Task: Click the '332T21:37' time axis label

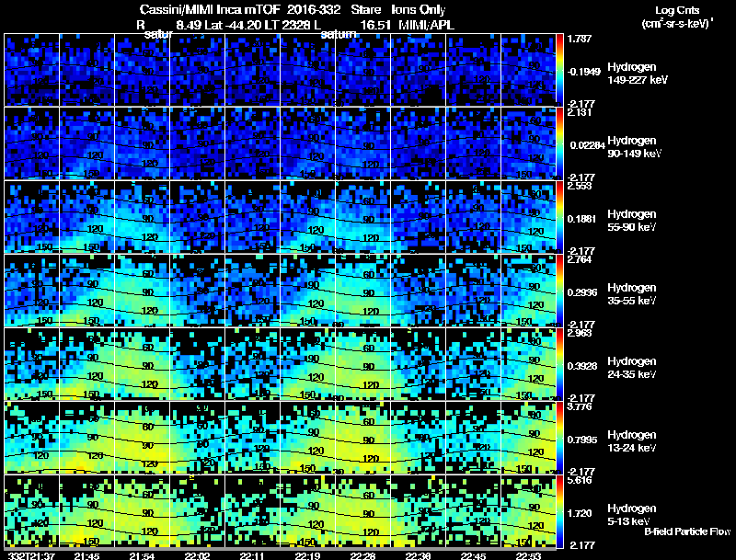Action: (32, 556)
